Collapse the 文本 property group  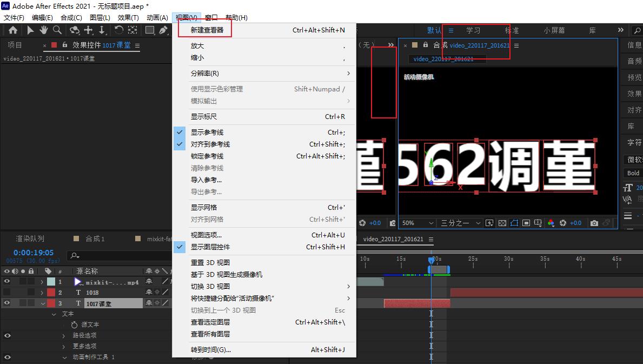[x=54, y=314]
